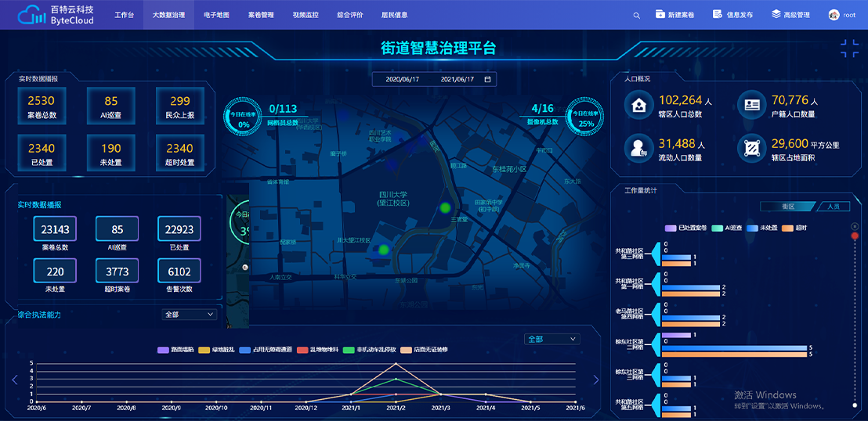The height and width of the screenshot is (421, 868).
Task: Open 全部 dropdown beside 综合执法能力
Action: pyautogui.click(x=189, y=315)
